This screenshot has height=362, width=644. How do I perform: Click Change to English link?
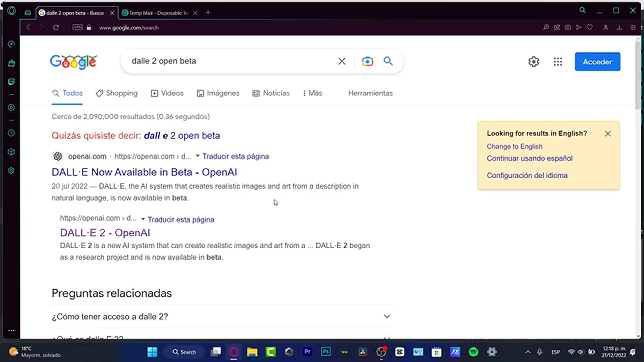point(515,146)
